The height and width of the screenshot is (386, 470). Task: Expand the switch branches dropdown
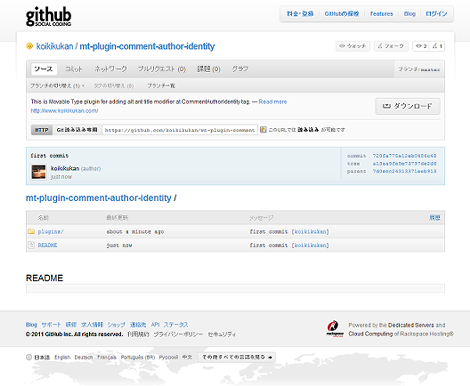(57, 86)
